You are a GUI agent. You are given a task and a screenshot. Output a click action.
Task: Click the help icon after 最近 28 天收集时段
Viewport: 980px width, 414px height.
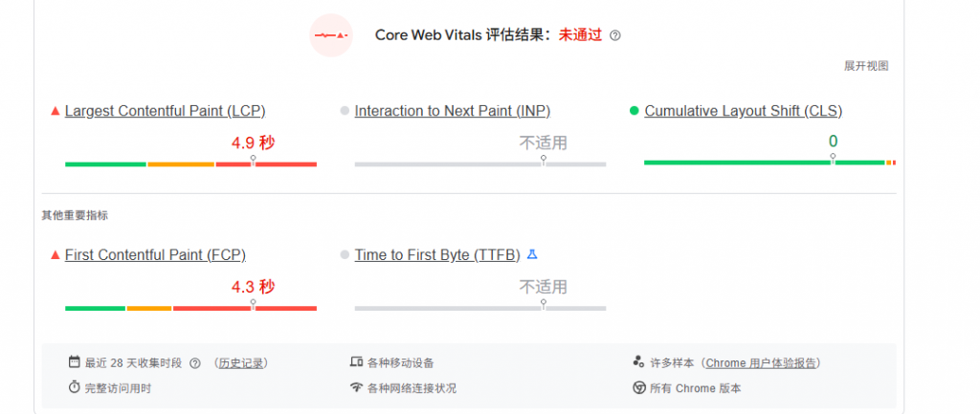[195, 363]
